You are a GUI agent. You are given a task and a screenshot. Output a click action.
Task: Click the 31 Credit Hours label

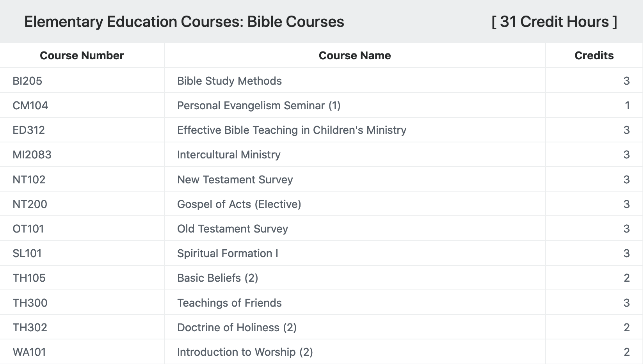click(554, 21)
